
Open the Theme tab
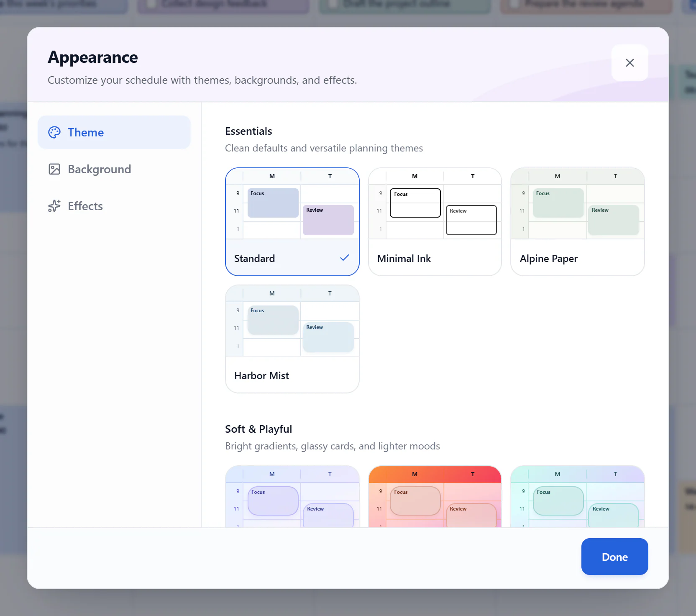[x=114, y=132]
